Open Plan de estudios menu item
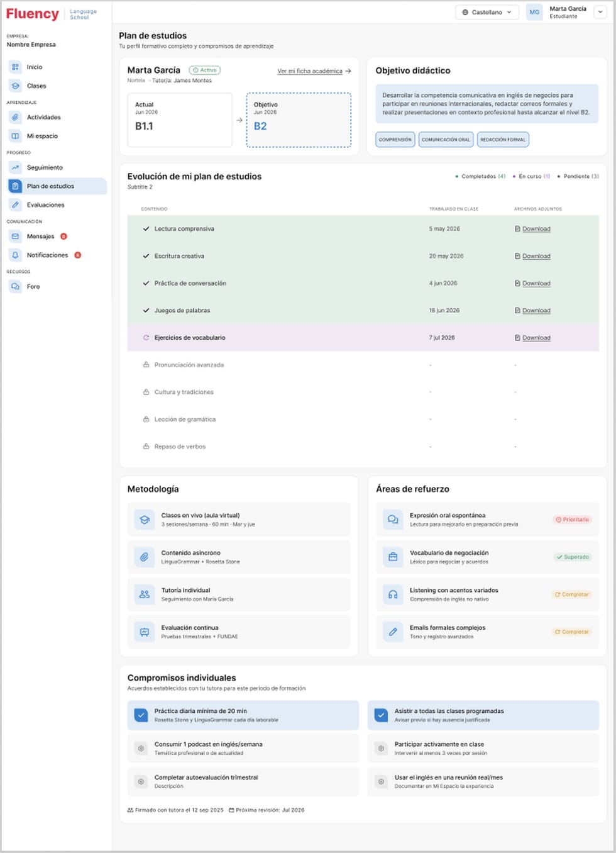 [x=57, y=186]
